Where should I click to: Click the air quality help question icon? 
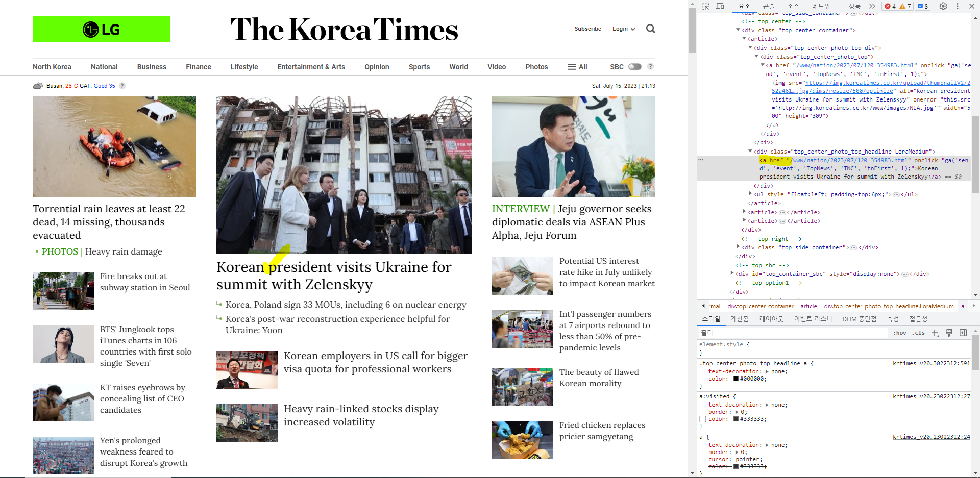122,86
